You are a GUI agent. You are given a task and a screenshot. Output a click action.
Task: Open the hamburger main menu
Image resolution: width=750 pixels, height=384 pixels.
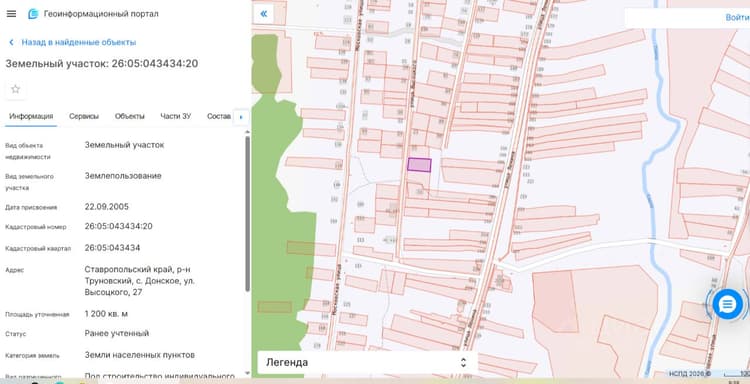pos(11,14)
